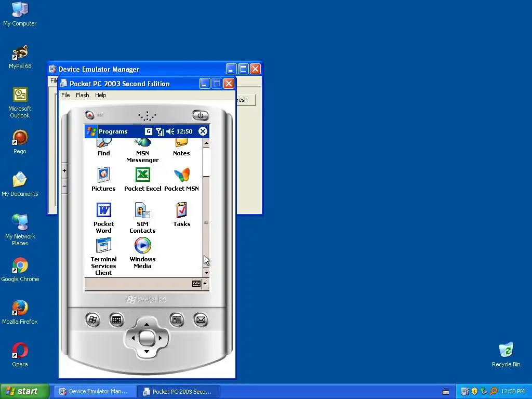Tap the 12:50 clock in title bar

[184, 131]
